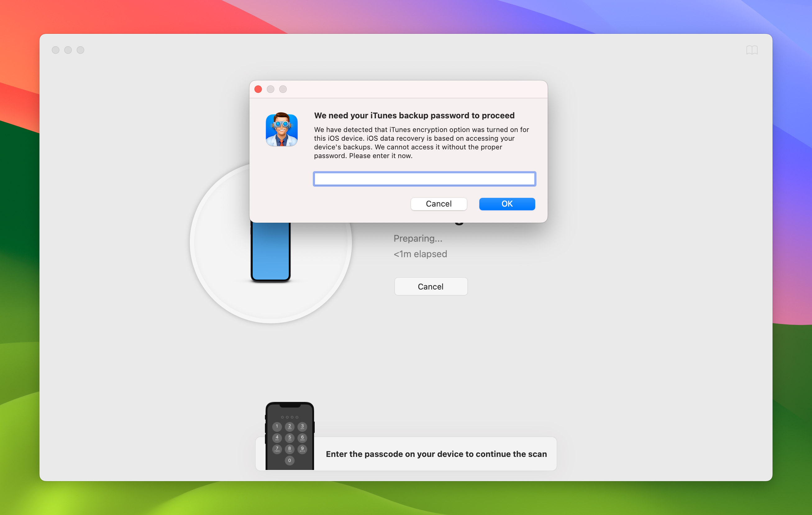This screenshot has width=812, height=515.
Task: Click the Disk Drill app icon in dialog
Action: [281, 130]
